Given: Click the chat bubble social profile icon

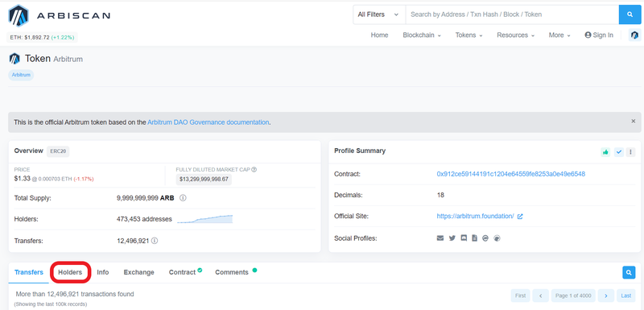Looking at the screenshot, I should tap(464, 238).
